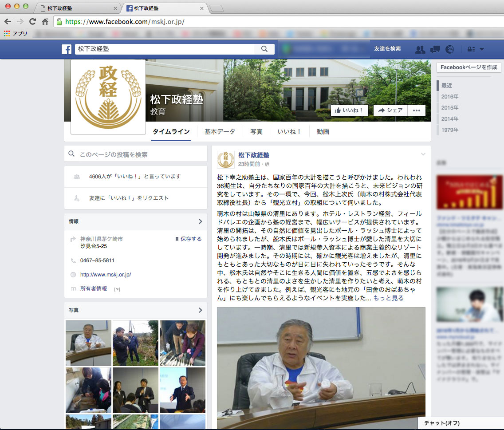Click the search magnifier button
The height and width of the screenshot is (430, 504).
click(264, 49)
